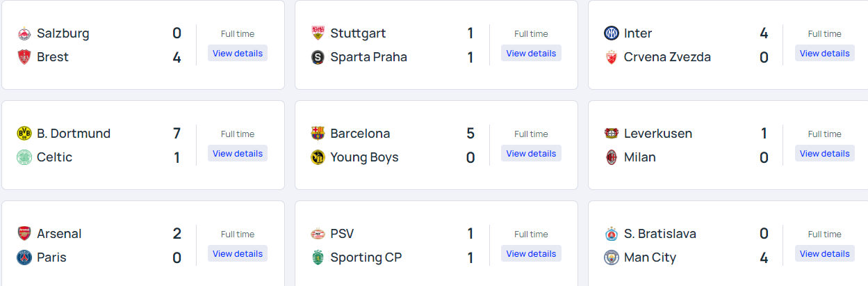Click the Barcelona club crest
The height and width of the screenshot is (286, 868).
(x=318, y=134)
